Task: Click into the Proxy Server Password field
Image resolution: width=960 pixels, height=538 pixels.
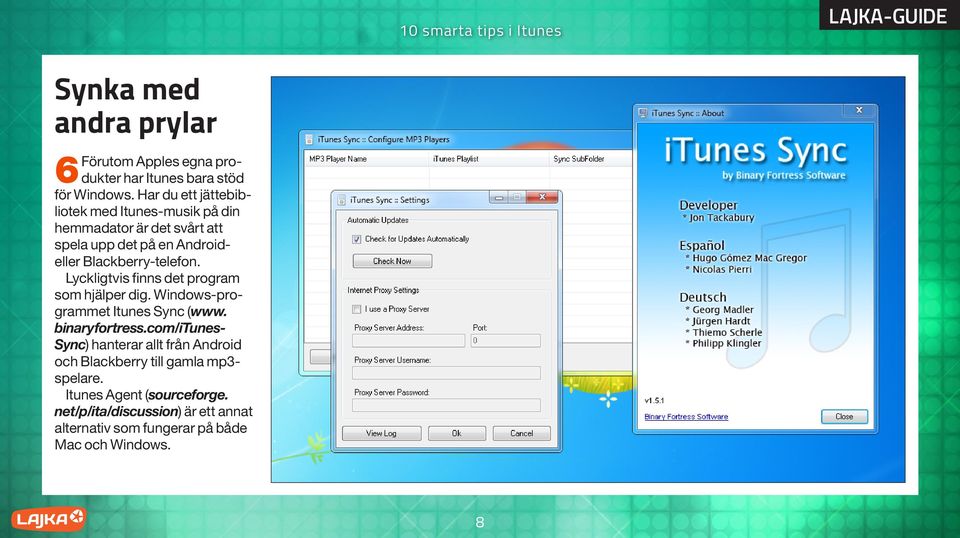Action: [x=446, y=405]
